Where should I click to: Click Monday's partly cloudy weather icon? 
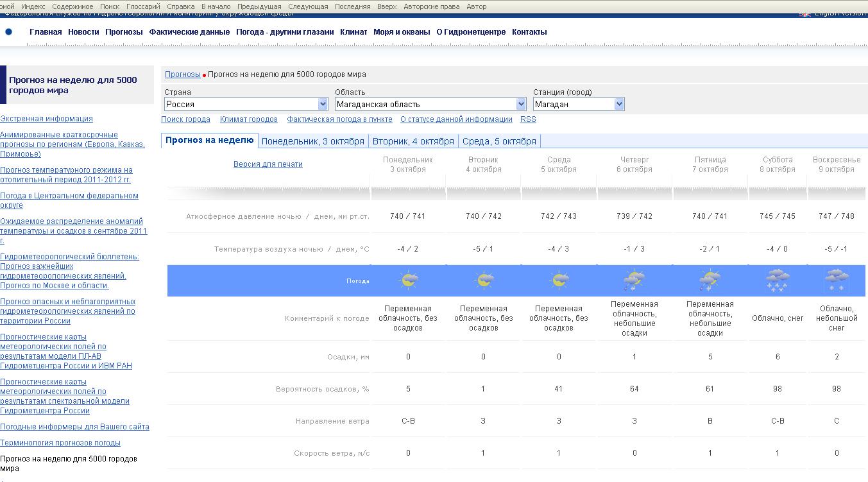tap(408, 280)
